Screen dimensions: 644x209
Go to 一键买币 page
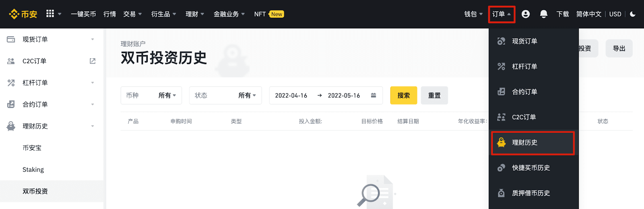point(83,14)
